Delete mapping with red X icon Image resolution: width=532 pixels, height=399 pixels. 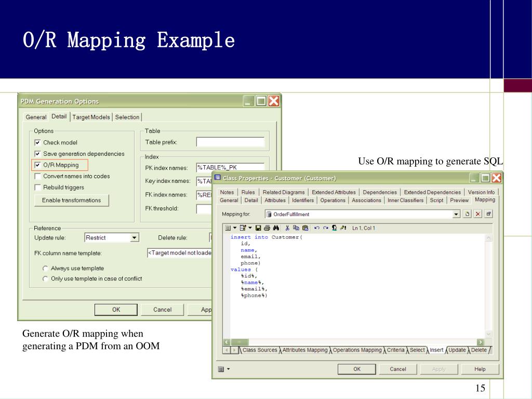[x=478, y=214]
